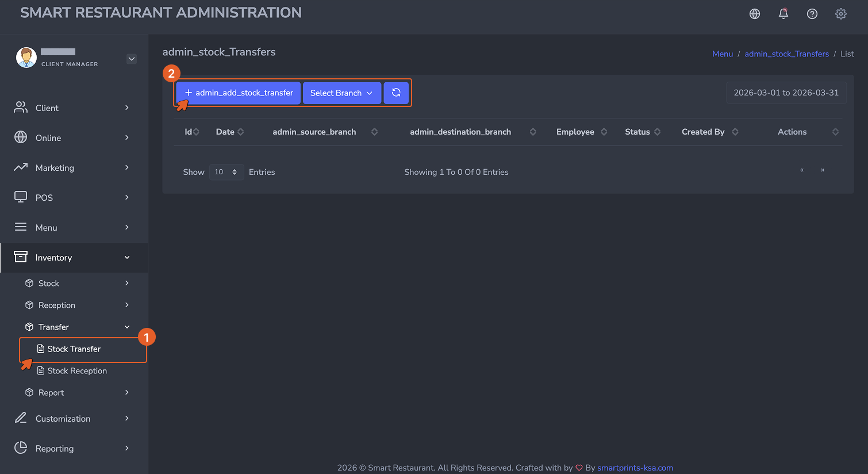Click the Reception cube icon
Screen dimensions: 868x474
(x=29, y=305)
